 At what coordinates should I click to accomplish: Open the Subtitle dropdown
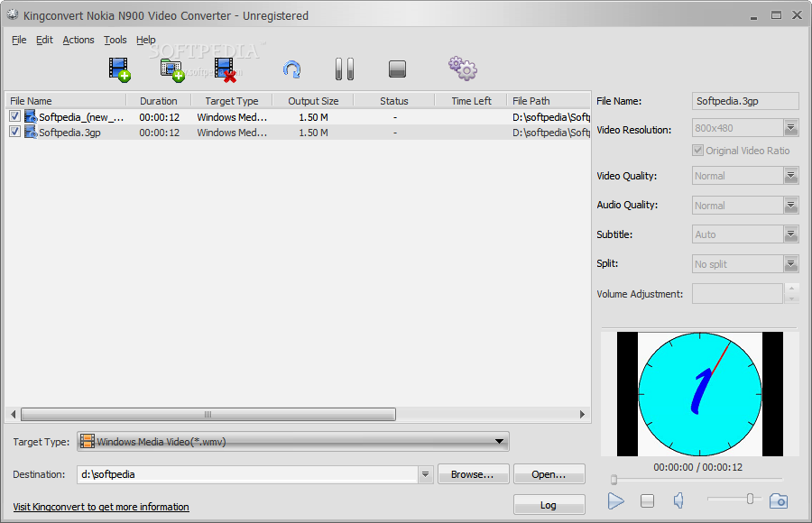click(x=790, y=234)
